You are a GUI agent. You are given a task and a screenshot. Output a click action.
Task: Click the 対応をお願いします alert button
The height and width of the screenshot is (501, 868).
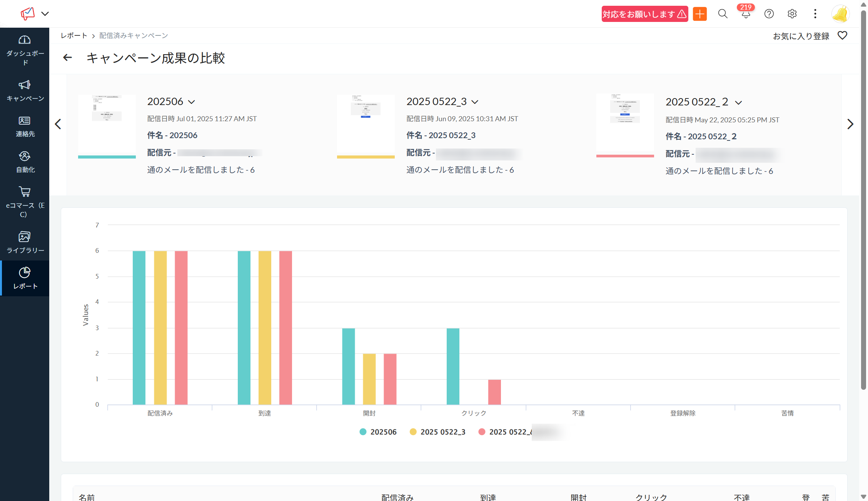click(644, 14)
